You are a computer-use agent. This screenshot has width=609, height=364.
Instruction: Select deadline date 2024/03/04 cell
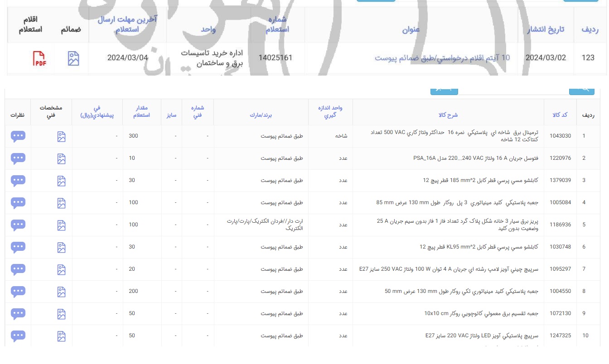(128, 58)
